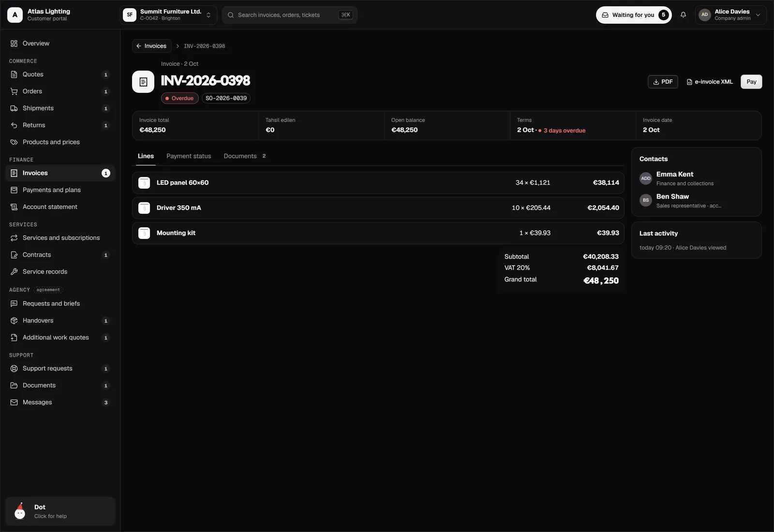Open Additional work quotes in the sidebar
774x532 pixels.
tap(60, 338)
